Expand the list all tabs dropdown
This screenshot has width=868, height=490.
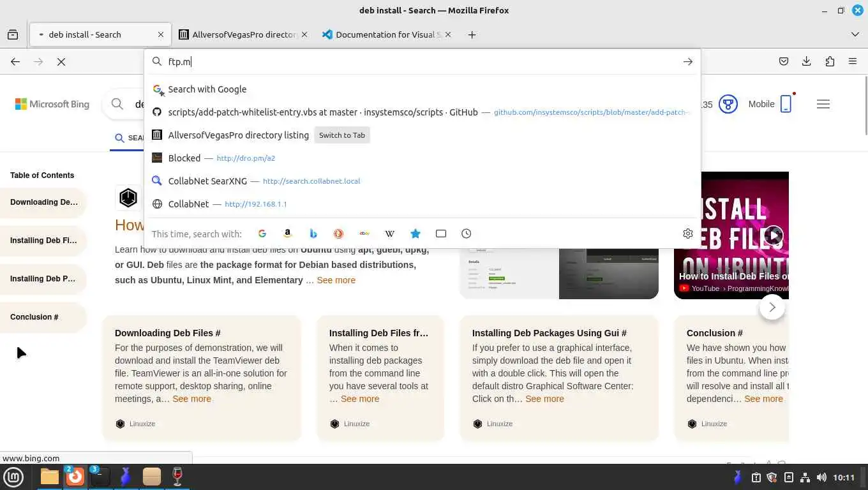click(855, 34)
